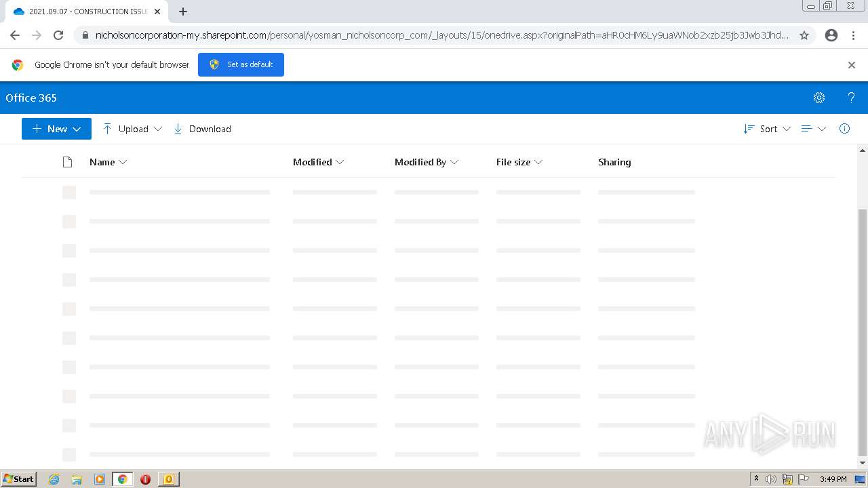Viewport: 868px width, 488px height.
Task: Show hidden system tray icons
Action: [756, 479]
